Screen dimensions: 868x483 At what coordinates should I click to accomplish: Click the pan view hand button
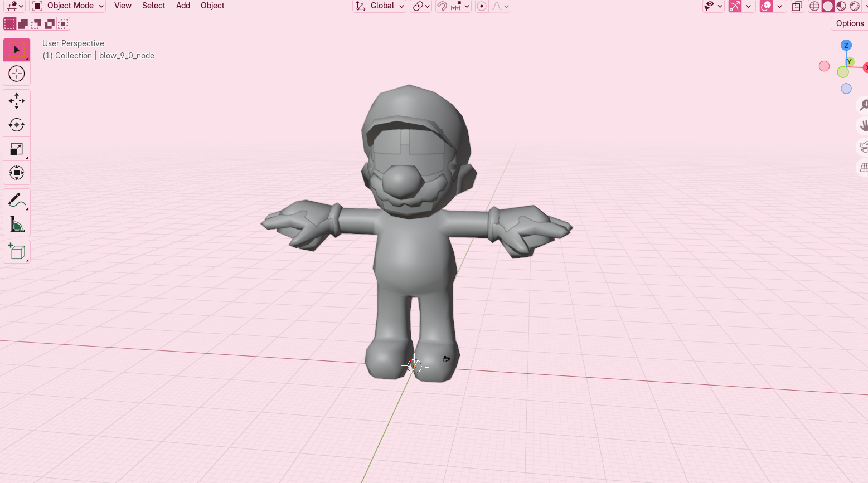pos(863,126)
